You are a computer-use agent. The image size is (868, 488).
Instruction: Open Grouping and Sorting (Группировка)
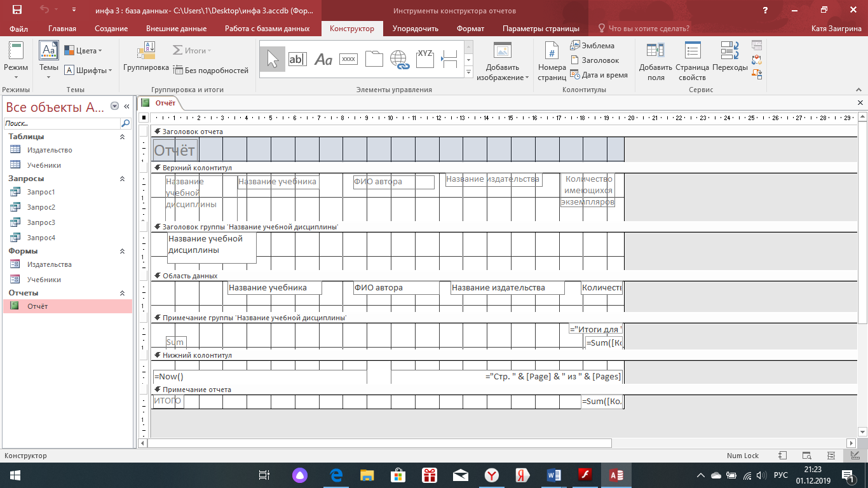click(146, 57)
